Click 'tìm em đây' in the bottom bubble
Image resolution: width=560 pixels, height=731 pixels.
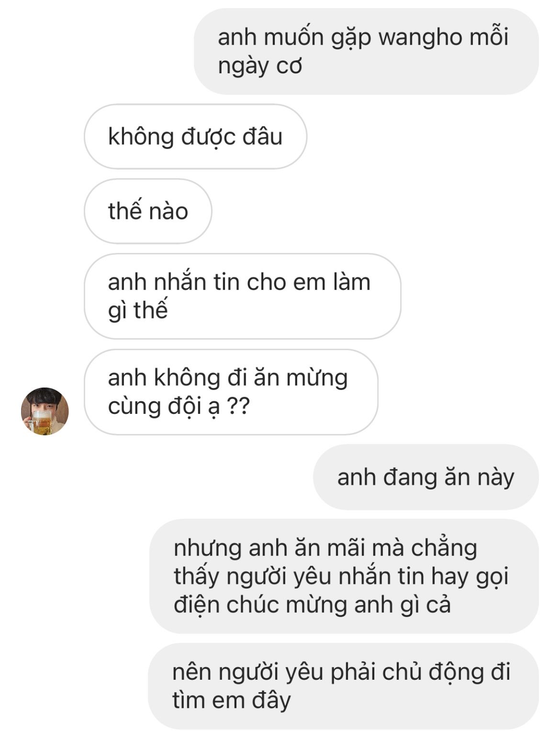[232, 700]
